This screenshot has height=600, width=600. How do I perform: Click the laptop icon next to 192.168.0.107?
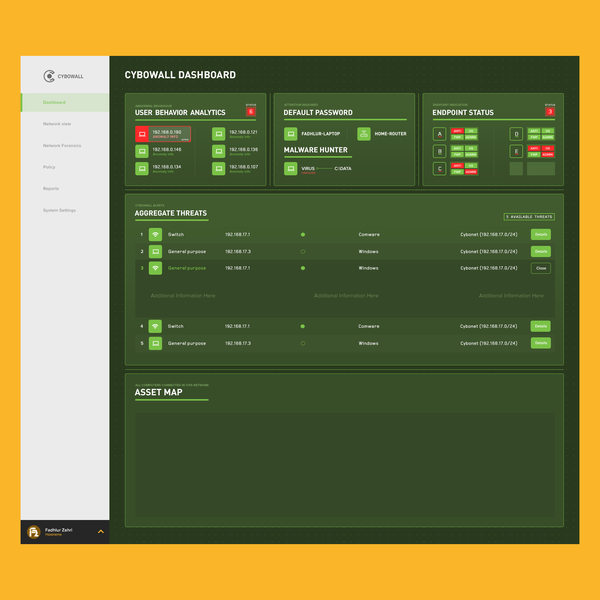pos(218,168)
